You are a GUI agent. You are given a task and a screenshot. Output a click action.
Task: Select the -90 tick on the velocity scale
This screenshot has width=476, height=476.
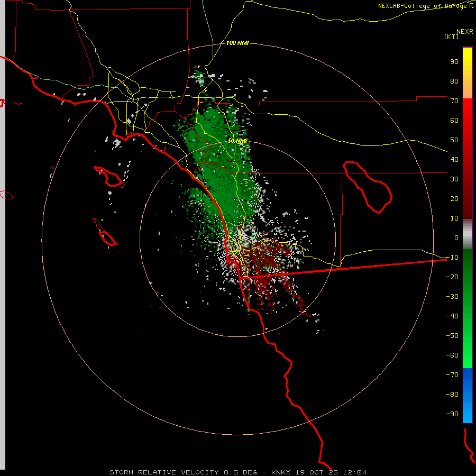pos(452,414)
